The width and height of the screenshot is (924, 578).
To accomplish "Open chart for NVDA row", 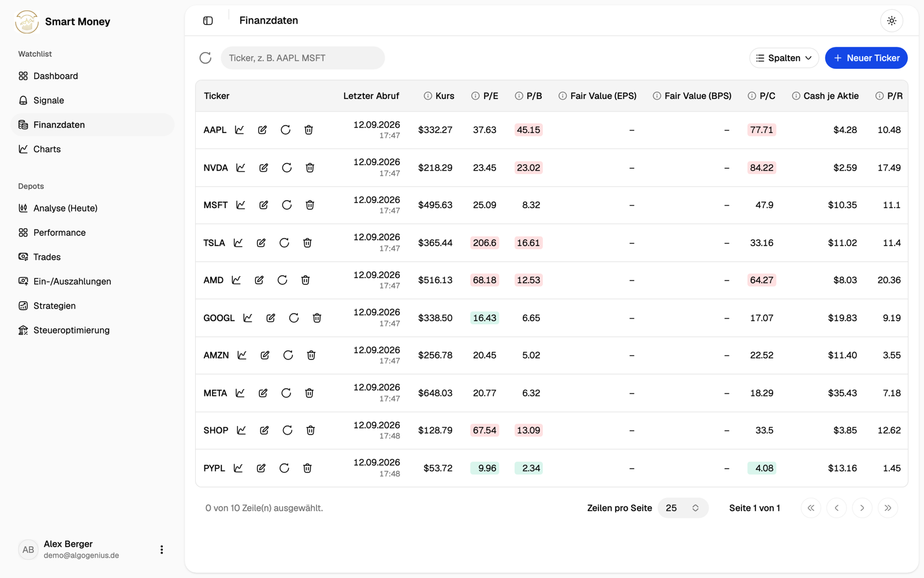I will (x=241, y=168).
